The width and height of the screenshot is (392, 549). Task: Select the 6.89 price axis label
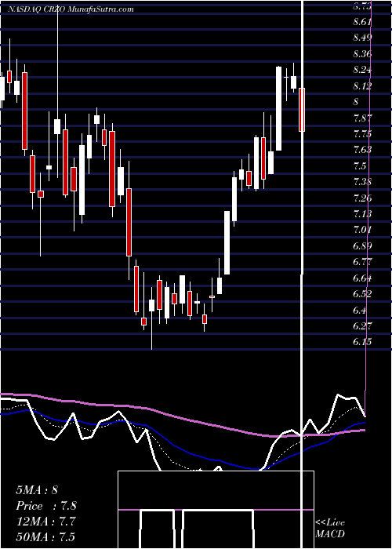(x=362, y=246)
